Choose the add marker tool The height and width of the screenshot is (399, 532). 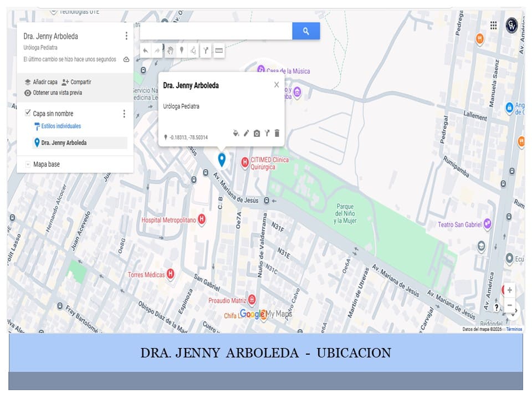click(x=182, y=51)
